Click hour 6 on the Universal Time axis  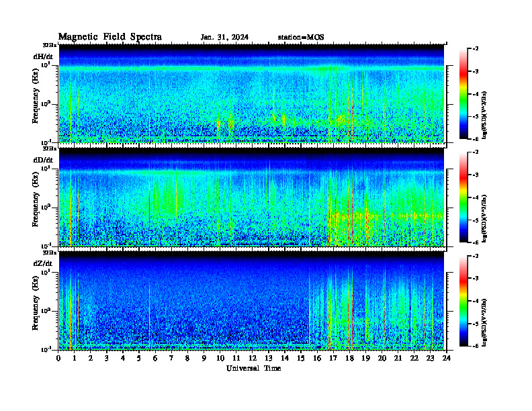pos(155,359)
